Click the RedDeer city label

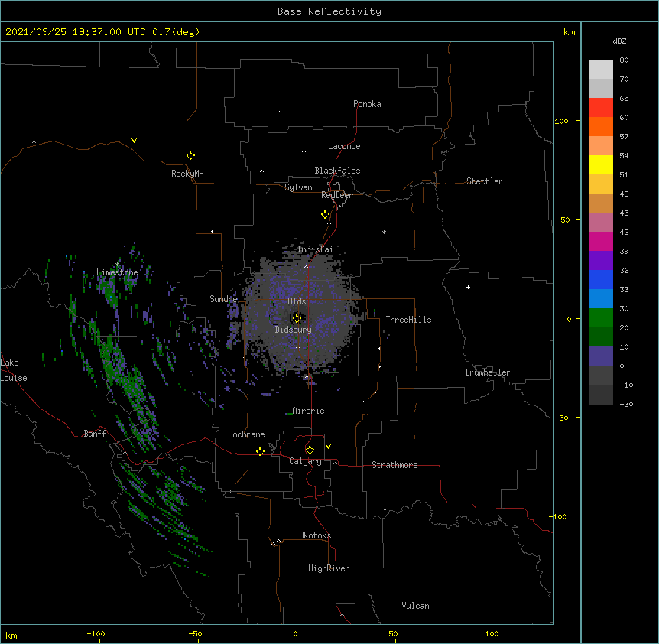(x=336, y=195)
